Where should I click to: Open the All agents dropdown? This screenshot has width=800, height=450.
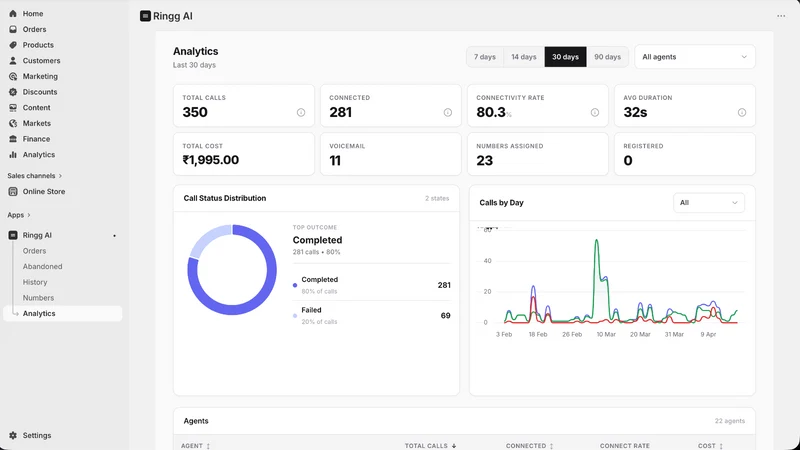pos(694,57)
